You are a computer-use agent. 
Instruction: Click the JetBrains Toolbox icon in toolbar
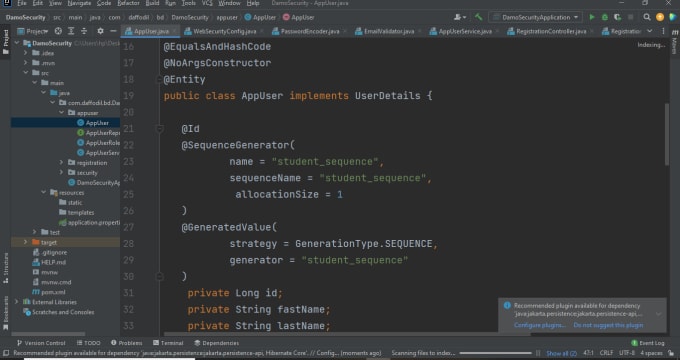pos(673,17)
